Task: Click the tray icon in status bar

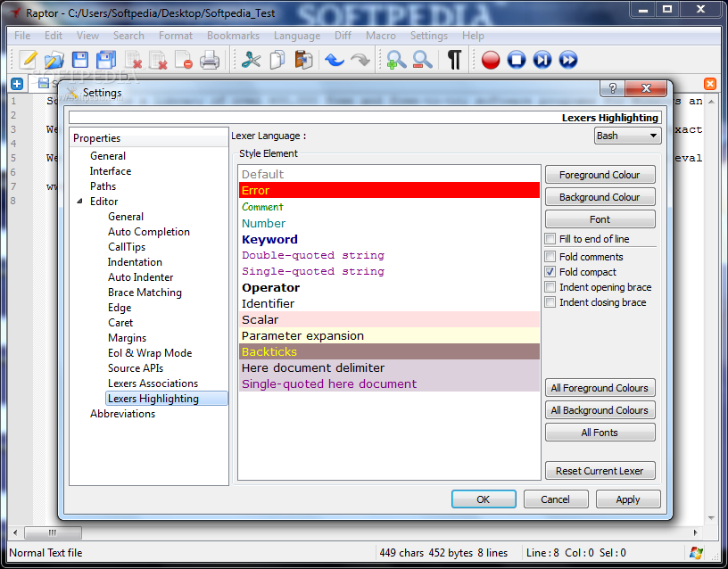Action: point(696,552)
